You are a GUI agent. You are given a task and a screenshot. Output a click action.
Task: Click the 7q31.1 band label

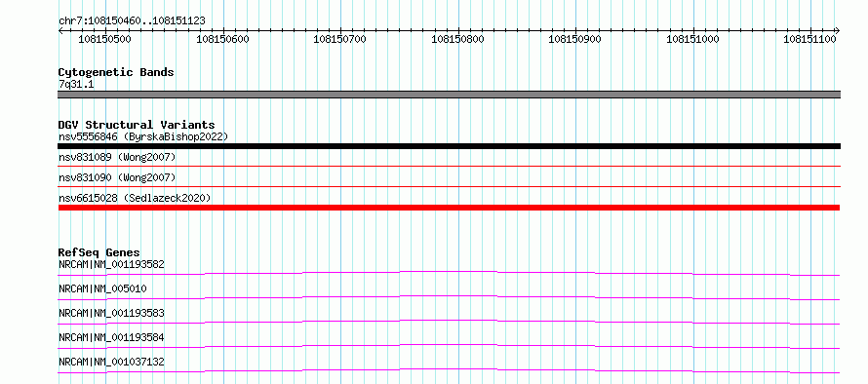pyautogui.click(x=76, y=84)
